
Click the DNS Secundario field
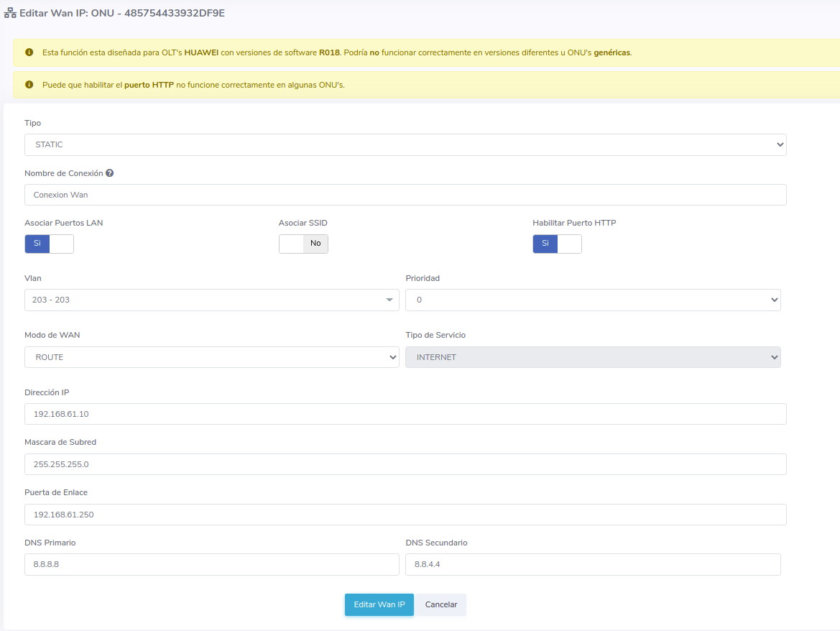pyautogui.click(x=593, y=564)
